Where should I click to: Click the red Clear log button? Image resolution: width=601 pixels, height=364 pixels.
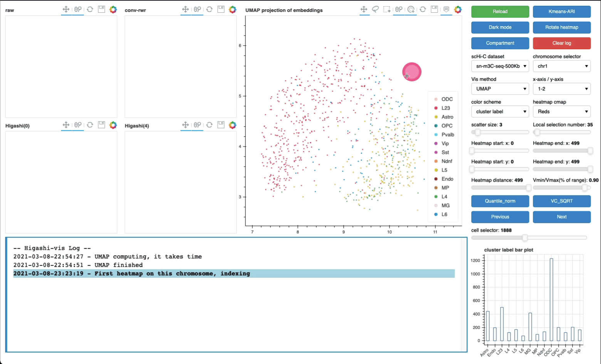click(x=561, y=43)
